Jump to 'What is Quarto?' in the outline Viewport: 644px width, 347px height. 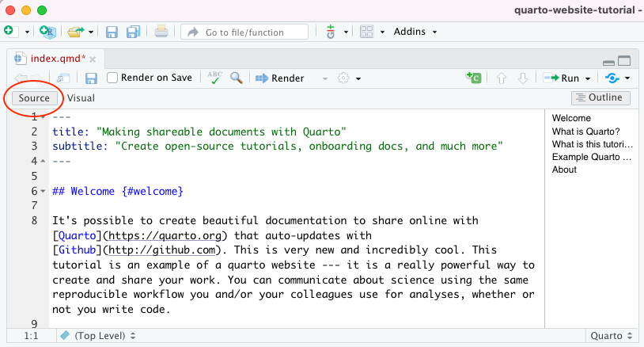click(585, 132)
